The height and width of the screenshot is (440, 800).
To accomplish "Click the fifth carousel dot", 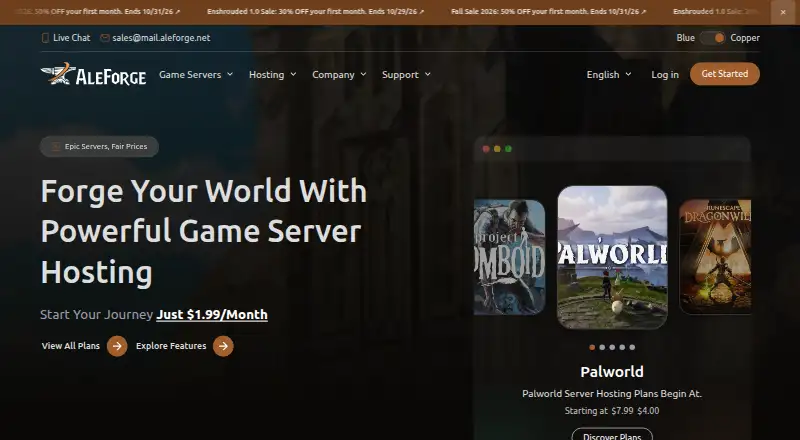I will [632, 347].
